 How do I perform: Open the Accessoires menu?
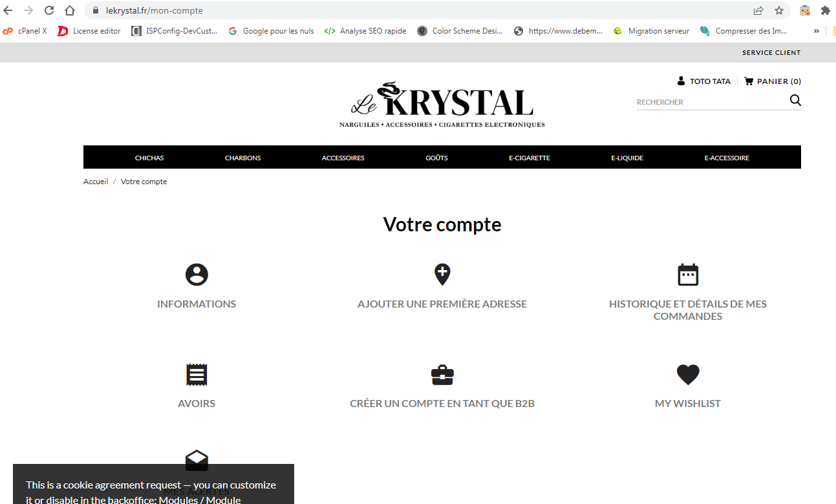(343, 158)
